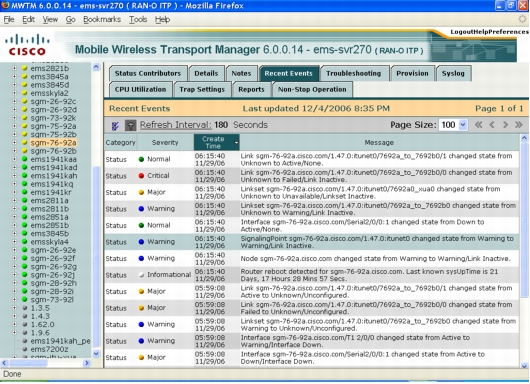Open the Syslog tab
Image resolution: width=530 pixels, height=384 pixels.
tap(453, 73)
